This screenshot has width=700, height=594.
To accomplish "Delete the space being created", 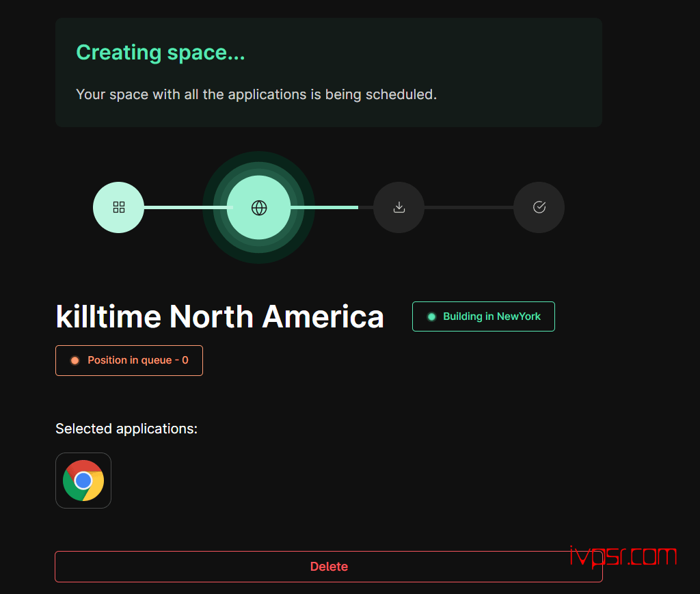I will pos(329,567).
